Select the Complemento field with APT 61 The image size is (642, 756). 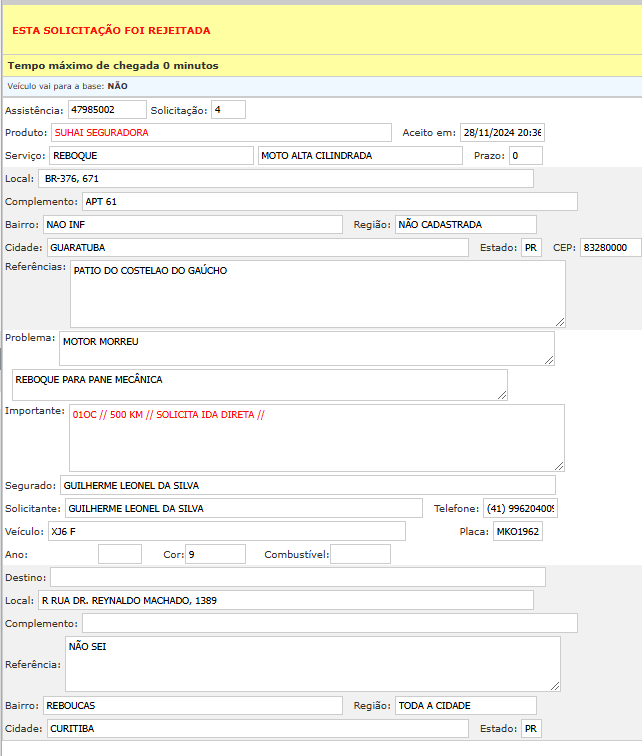329,201
